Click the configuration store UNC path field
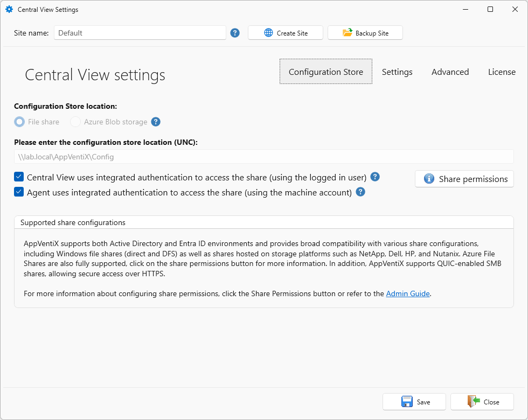This screenshot has height=420, width=528. point(264,157)
